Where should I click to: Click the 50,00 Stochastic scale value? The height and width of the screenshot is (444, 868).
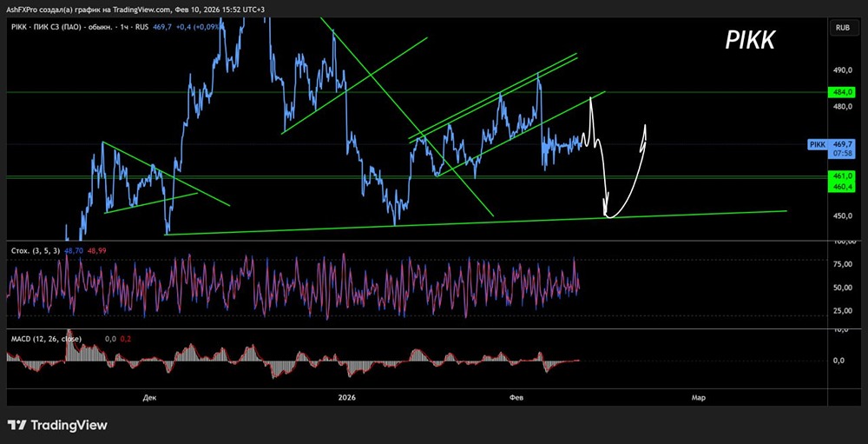click(843, 288)
